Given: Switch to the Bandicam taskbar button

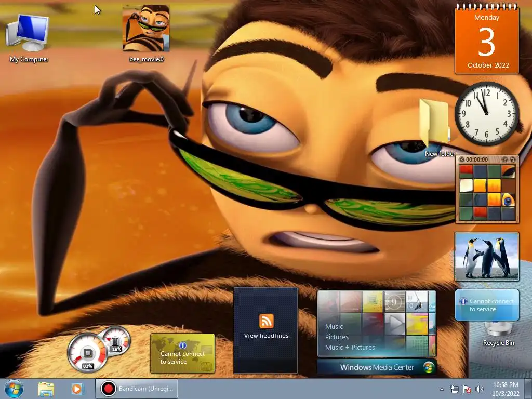Looking at the screenshot, I should pos(137,389).
